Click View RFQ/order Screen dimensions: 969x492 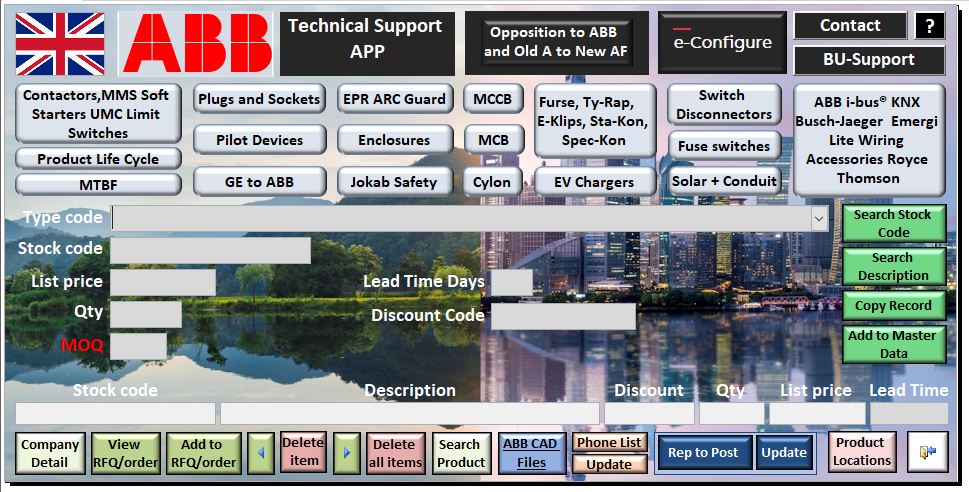point(125,453)
